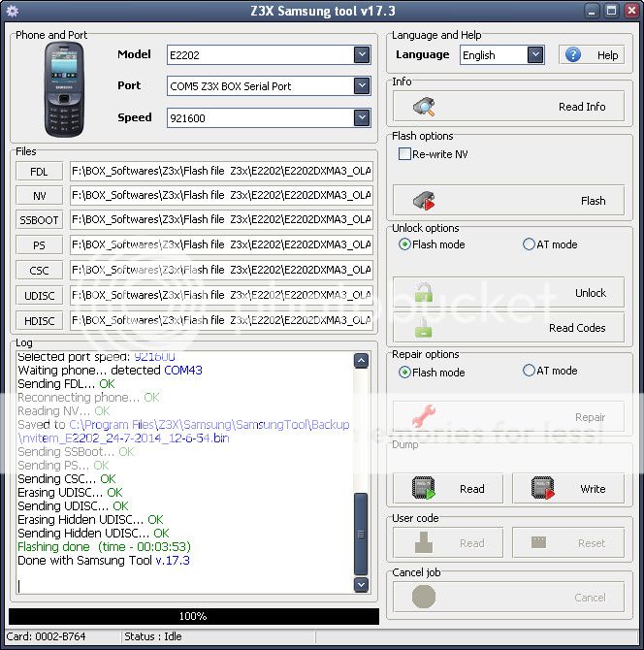Click the gear icon in title bar
The width and height of the screenshot is (644, 650).
tap(13, 11)
